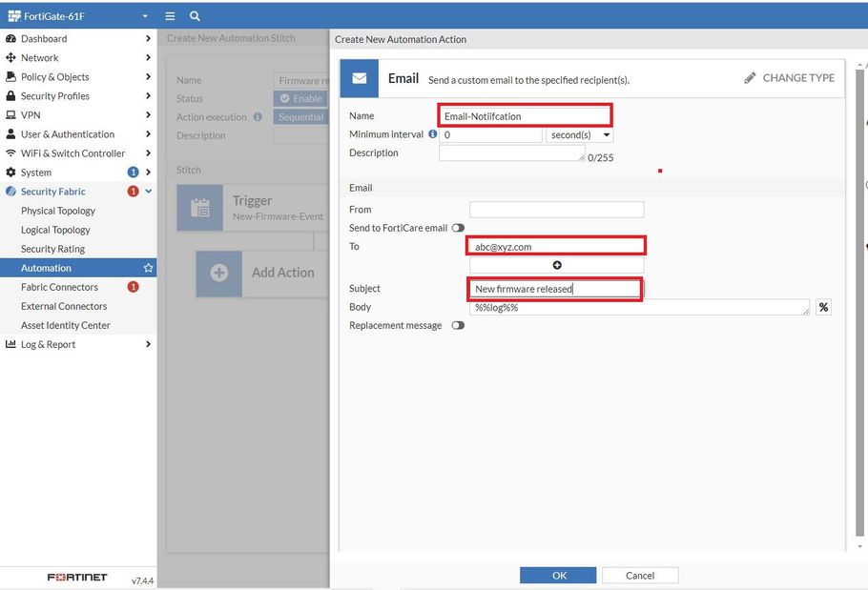Viewport: 868px width, 590px height.
Task: Click Cancel to discard the action
Action: tap(640, 575)
